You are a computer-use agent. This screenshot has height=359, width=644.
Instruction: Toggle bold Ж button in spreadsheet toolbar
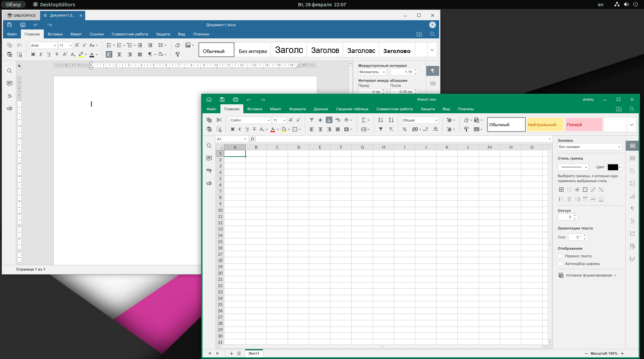click(x=232, y=129)
